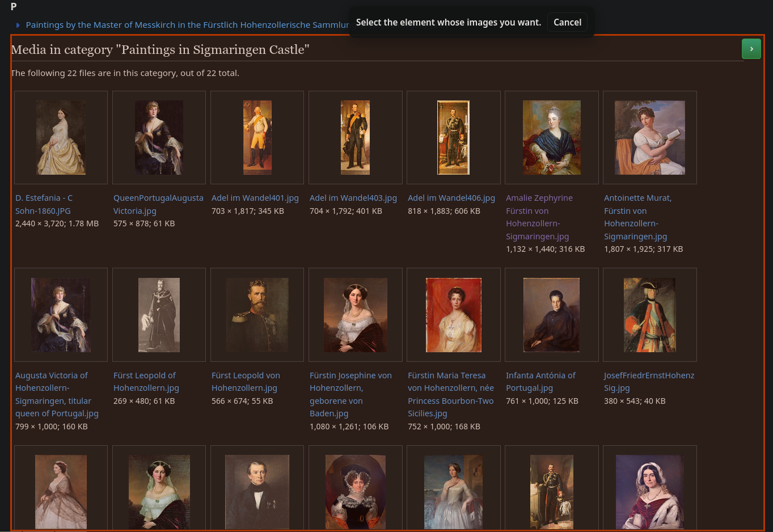Click the text '575 × 878; 61 KB'

pos(144,223)
